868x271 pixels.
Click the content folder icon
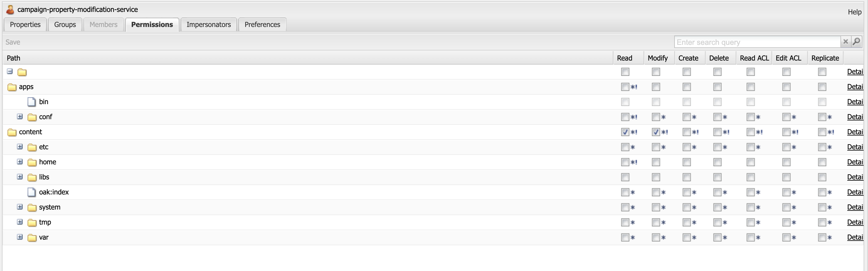click(12, 132)
